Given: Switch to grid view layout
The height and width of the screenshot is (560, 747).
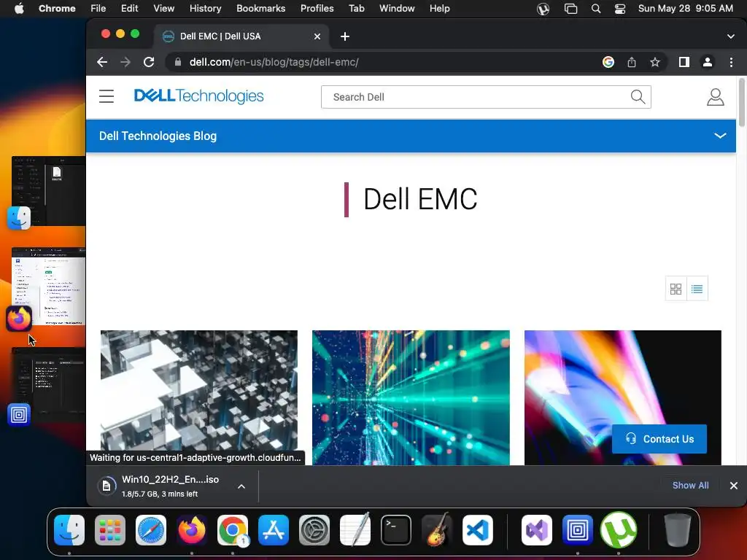Looking at the screenshot, I should tap(676, 289).
